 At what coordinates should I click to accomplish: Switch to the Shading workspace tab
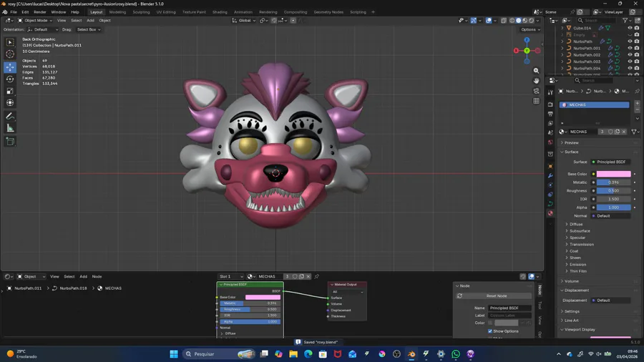click(x=220, y=12)
